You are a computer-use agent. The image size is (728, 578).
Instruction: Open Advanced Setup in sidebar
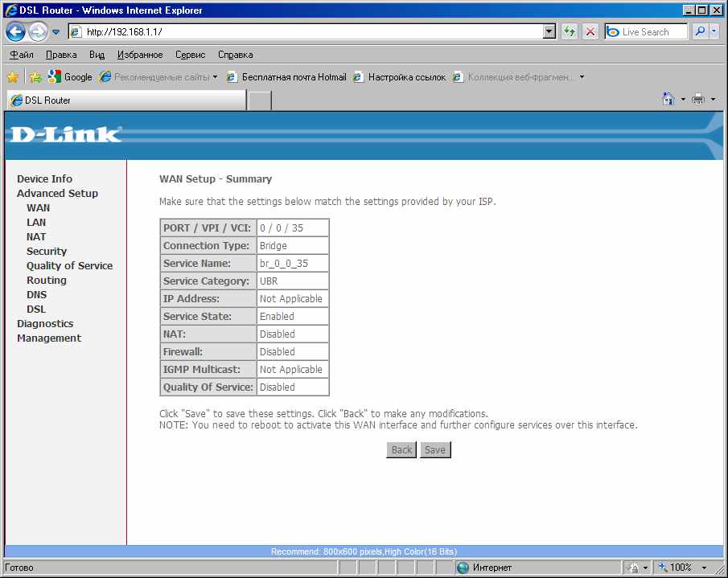(x=58, y=193)
